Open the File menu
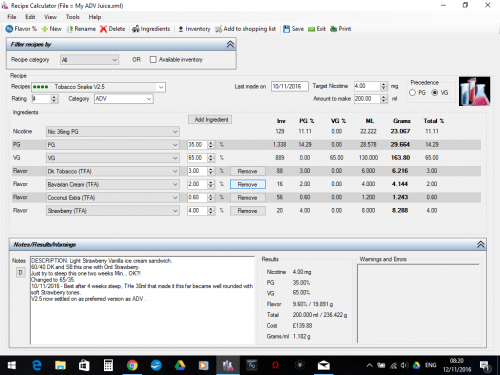The image size is (500, 375). tap(12, 17)
